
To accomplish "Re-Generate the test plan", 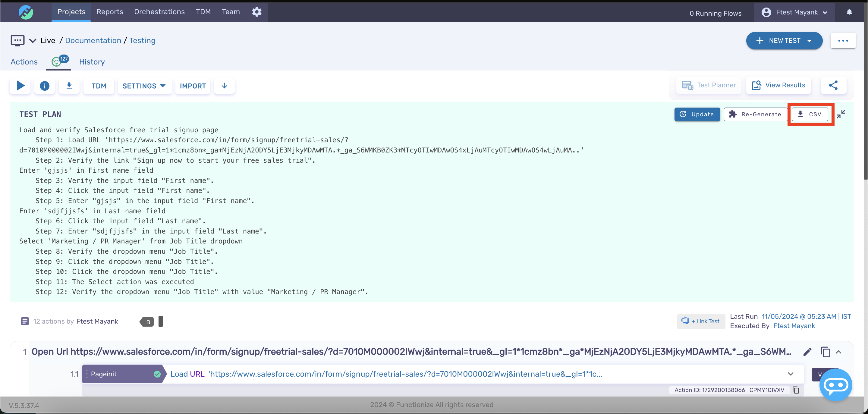I will [x=756, y=114].
